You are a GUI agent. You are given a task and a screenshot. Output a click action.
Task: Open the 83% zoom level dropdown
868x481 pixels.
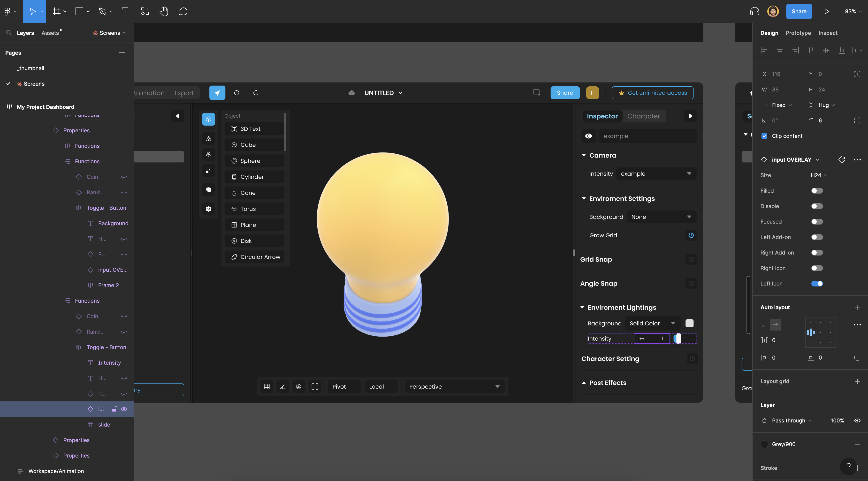coord(853,11)
